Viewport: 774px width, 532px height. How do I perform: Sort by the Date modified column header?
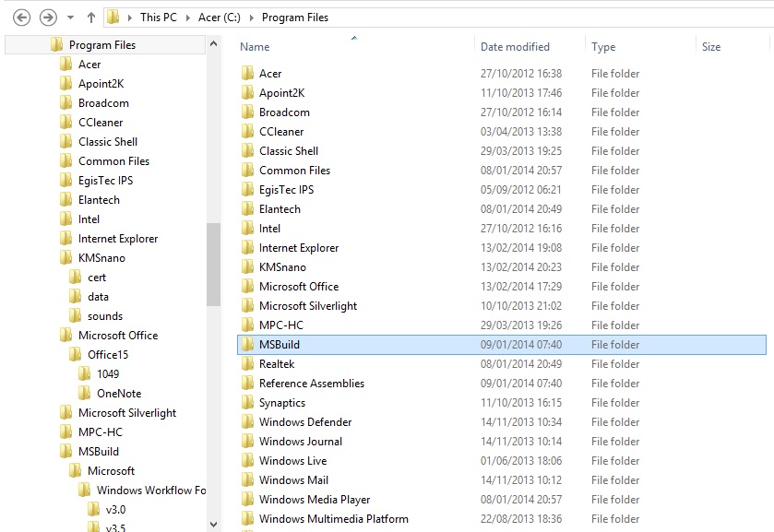[x=515, y=47]
